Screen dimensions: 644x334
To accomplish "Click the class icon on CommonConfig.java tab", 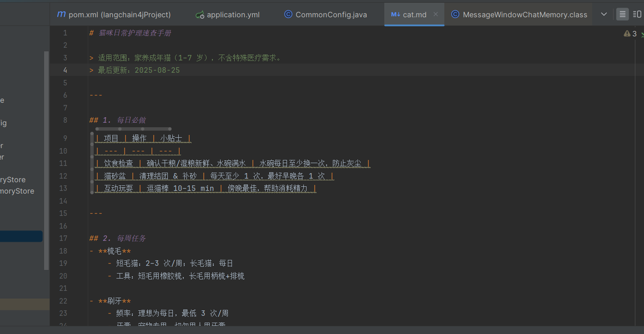I will (x=288, y=15).
